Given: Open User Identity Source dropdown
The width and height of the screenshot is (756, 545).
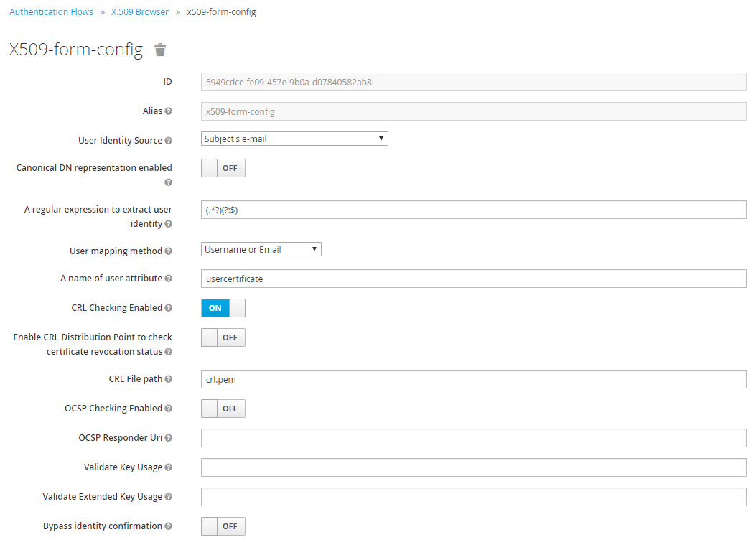Looking at the screenshot, I should (x=294, y=139).
